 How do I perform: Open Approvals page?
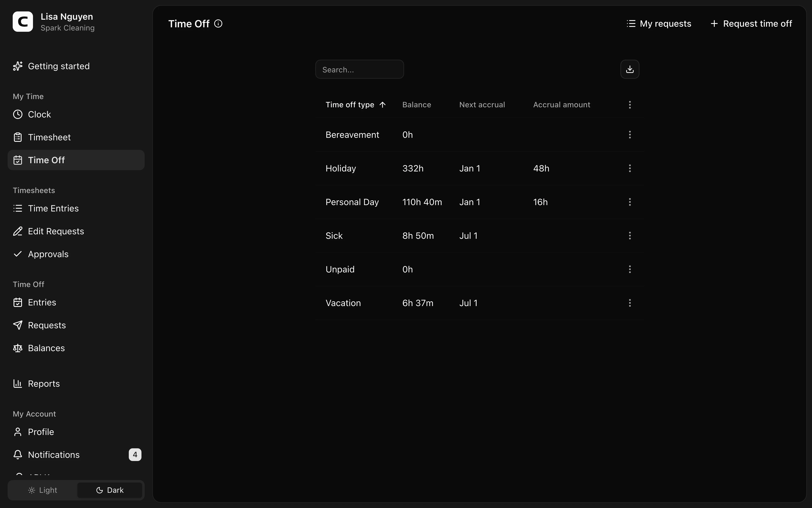[x=76, y=254]
